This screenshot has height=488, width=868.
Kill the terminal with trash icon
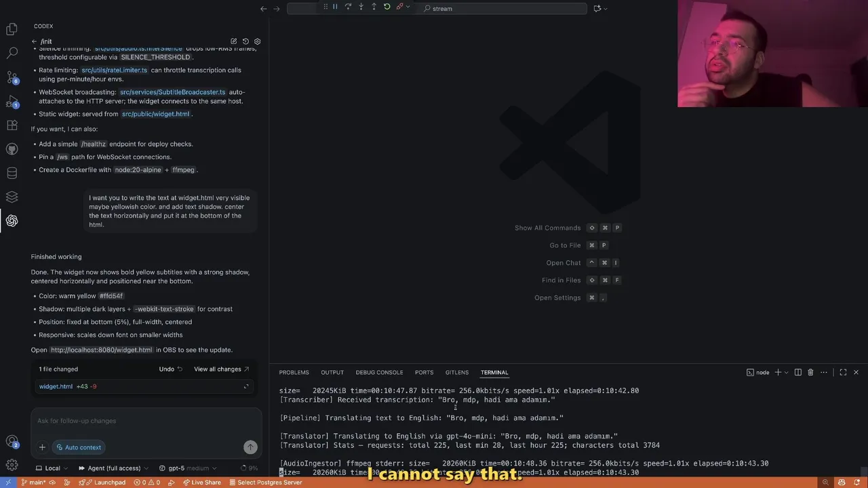click(x=810, y=372)
